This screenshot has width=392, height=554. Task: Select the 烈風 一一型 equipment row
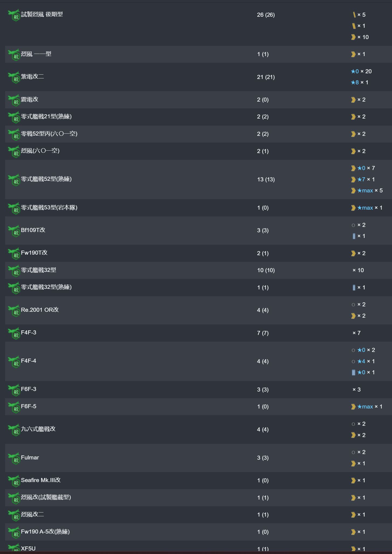[x=198, y=54]
